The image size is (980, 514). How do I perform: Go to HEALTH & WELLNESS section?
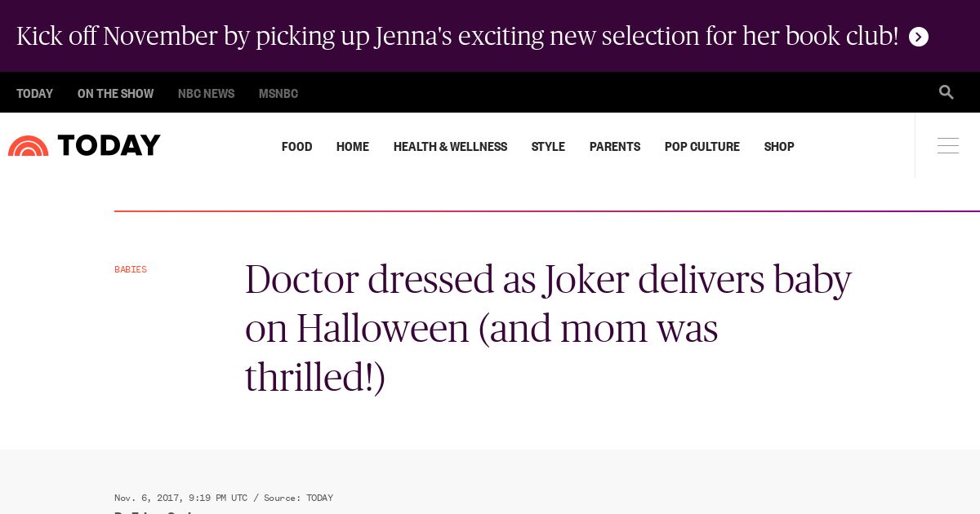(450, 147)
